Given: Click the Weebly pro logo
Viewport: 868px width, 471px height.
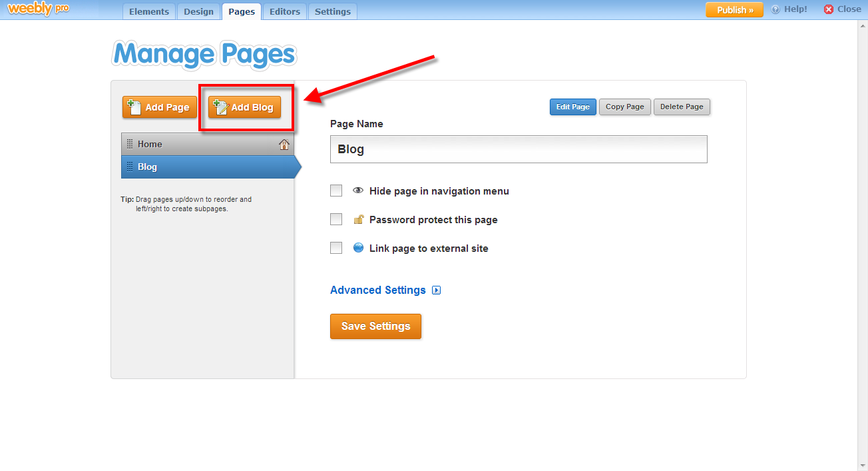Looking at the screenshot, I should click(x=37, y=9).
